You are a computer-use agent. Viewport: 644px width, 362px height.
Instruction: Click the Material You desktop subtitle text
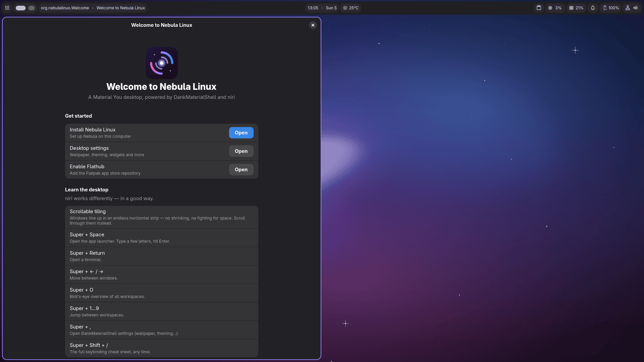pos(161,97)
